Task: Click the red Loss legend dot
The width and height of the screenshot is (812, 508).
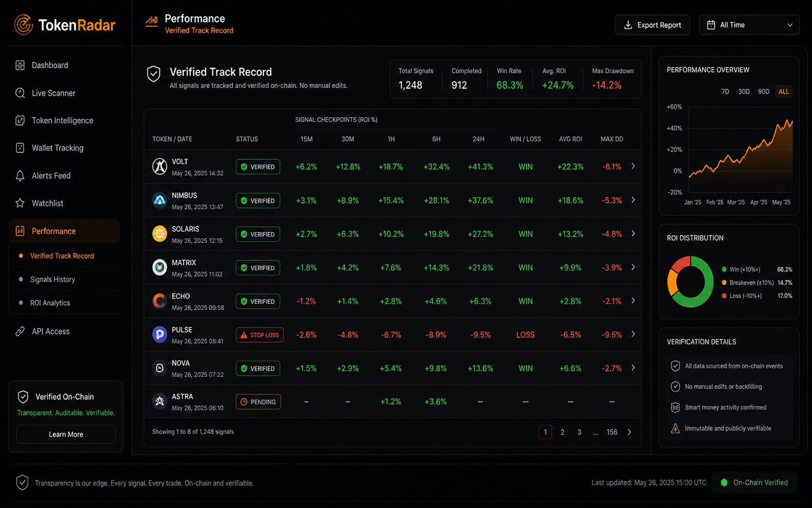Action: [724, 296]
